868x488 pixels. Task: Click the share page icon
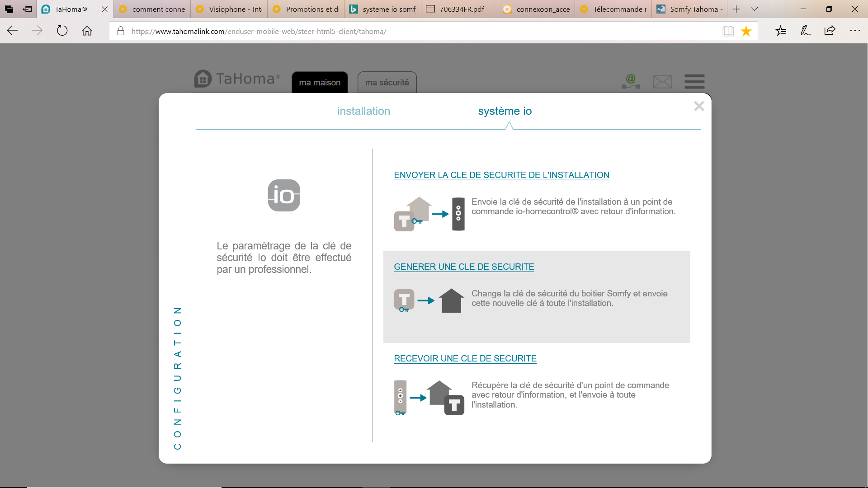point(830,31)
